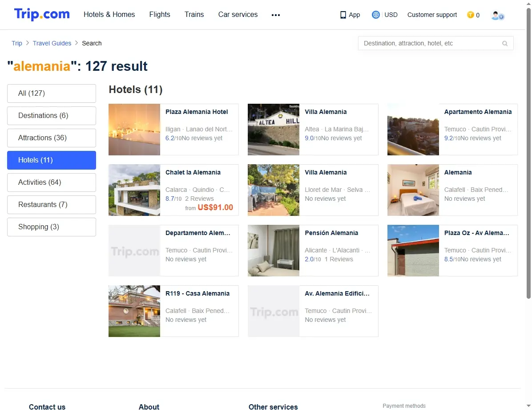The image size is (532, 410).
Task: Select the Restaurants (7) filter
Action: click(52, 204)
